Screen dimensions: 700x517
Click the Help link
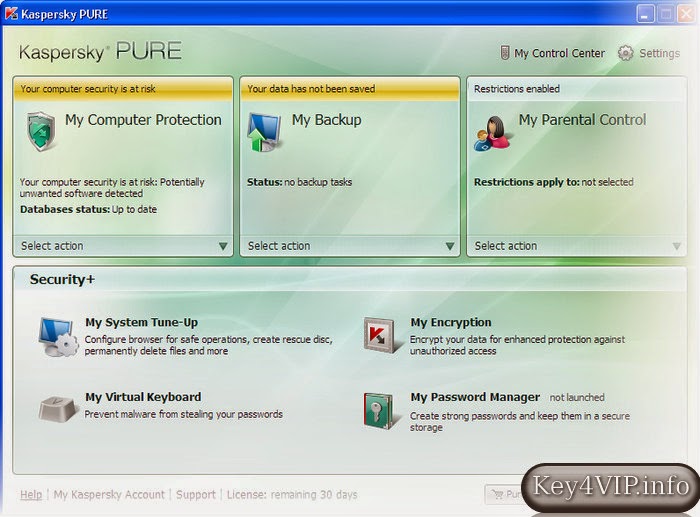(31, 495)
